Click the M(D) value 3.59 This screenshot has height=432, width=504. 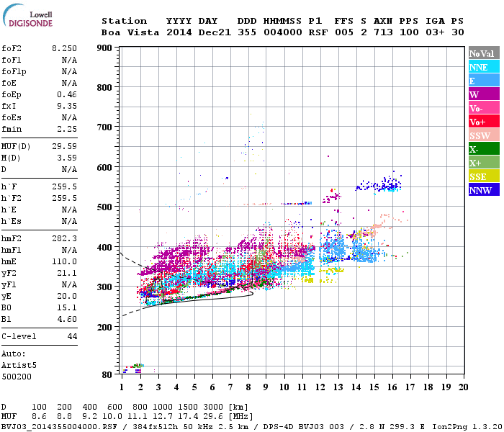tap(67, 158)
